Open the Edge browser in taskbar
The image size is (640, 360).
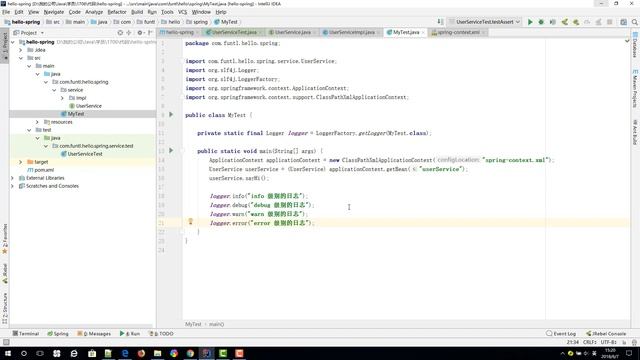[x=125, y=353]
